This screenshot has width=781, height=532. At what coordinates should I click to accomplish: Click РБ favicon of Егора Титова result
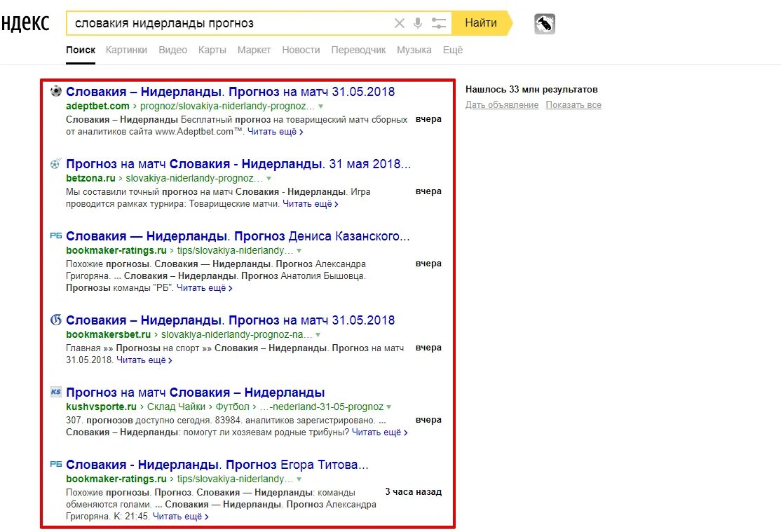(x=56, y=464)
